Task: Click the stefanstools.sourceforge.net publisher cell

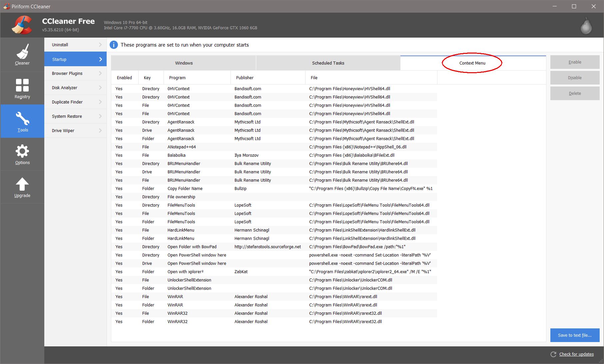Action: (268, 247)
